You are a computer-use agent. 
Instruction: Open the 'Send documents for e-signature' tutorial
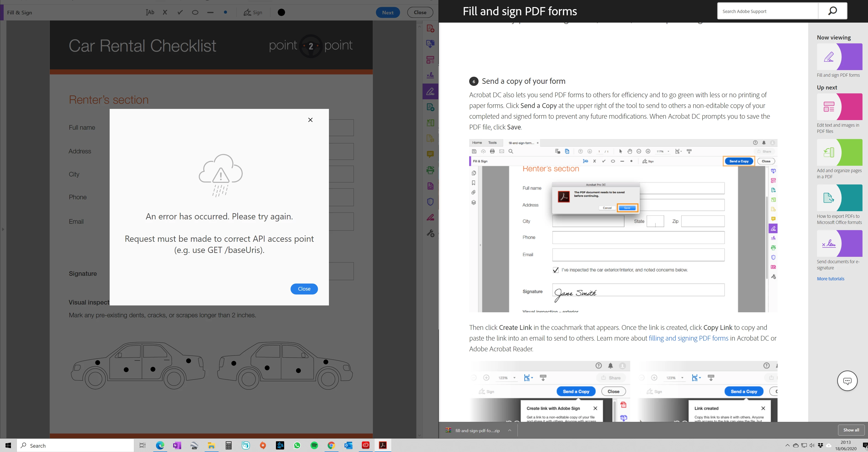(839, 244)
